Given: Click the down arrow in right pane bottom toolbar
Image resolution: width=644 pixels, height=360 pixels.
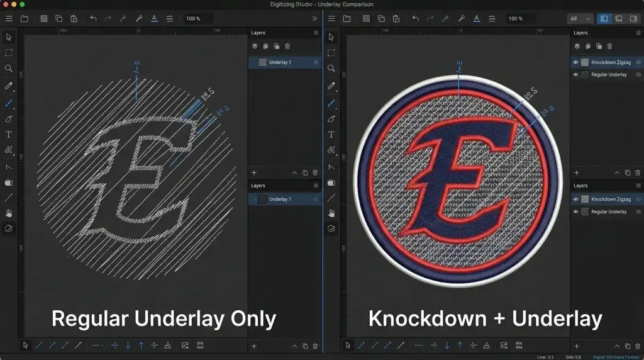Looking at the screenshot, I should [x=447, y=346].
